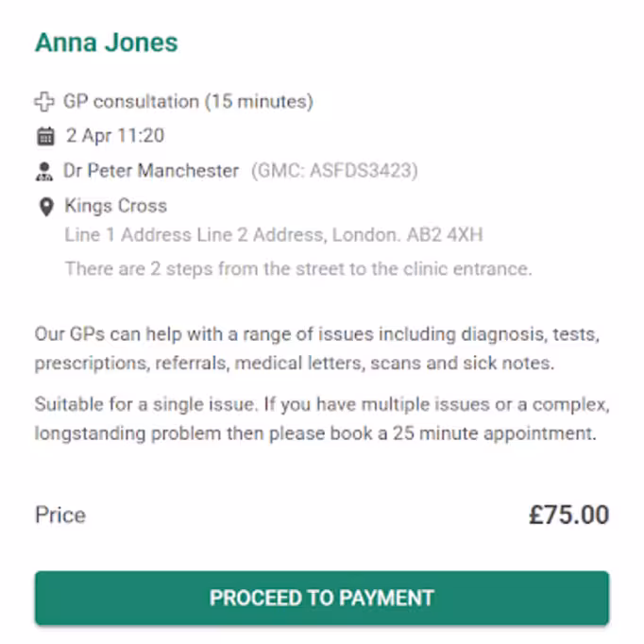644x644 pixels.
Task: Select the 'Our GPs can help' sentence start
Action: [105, 334]
